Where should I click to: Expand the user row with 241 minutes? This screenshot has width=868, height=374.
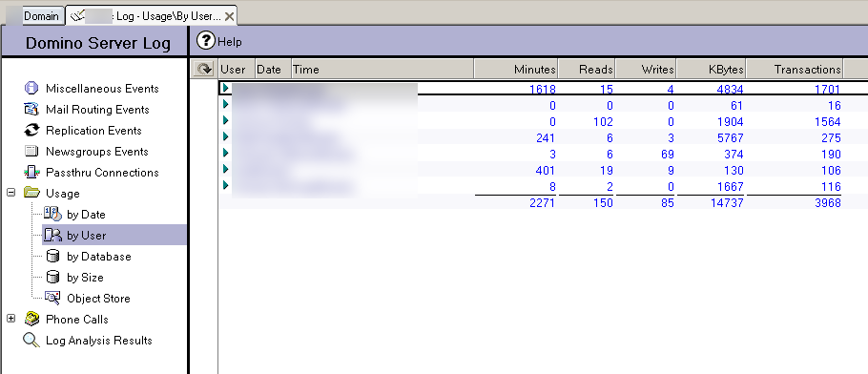coord(226,136)
